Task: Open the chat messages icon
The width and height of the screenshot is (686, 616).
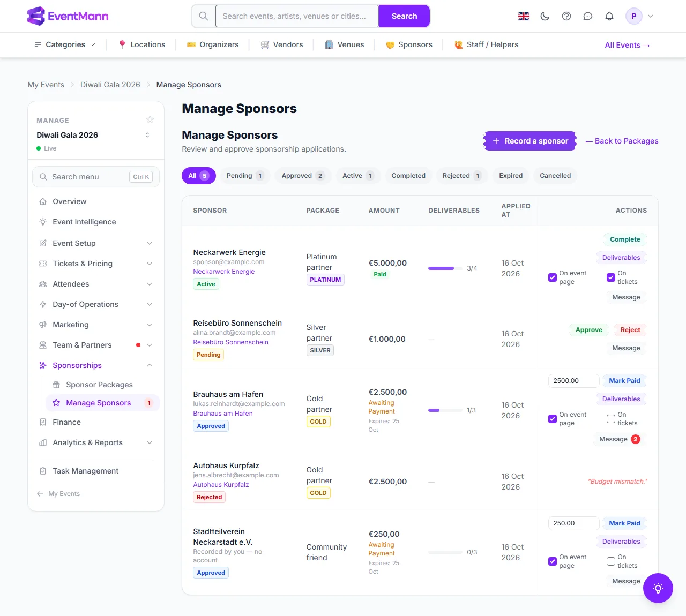Action: coord(588,16)
